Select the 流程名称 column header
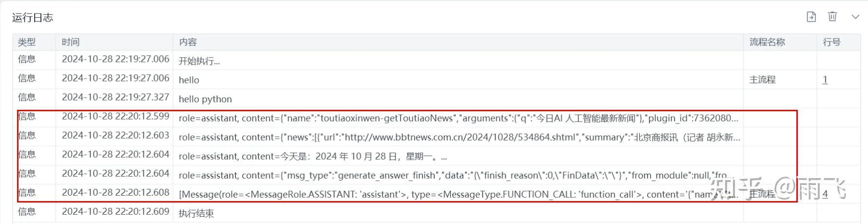 point(767,42)
